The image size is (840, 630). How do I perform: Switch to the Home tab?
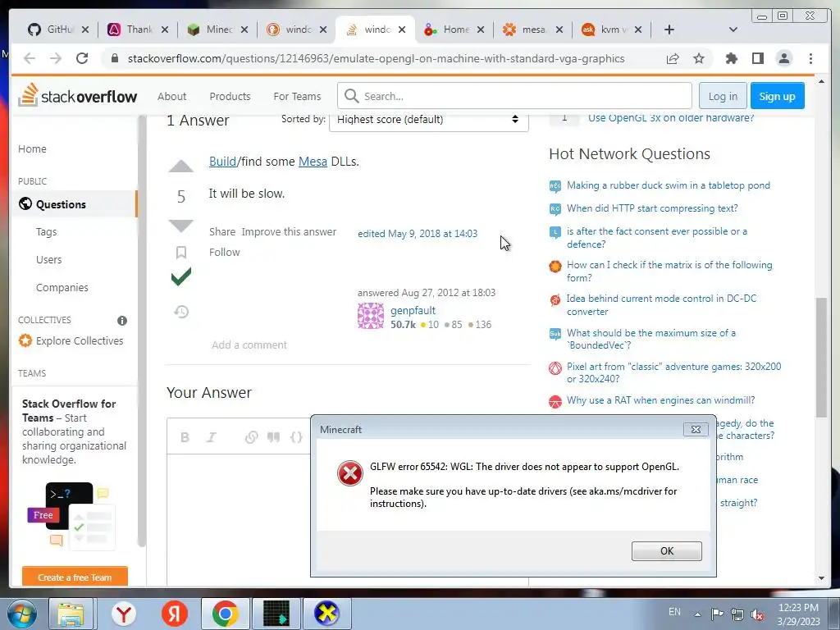454,30
